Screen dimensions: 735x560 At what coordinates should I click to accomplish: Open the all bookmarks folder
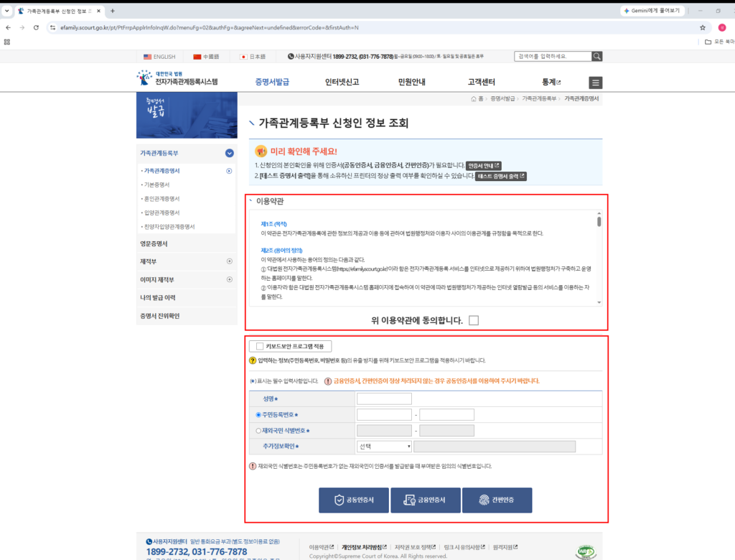pyautogui.click(x=719, y=42)
